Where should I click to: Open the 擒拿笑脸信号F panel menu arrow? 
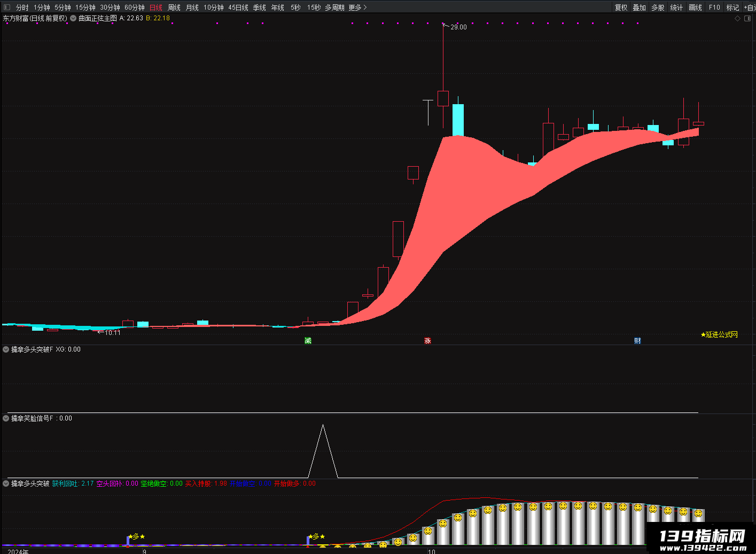point(6,418)
